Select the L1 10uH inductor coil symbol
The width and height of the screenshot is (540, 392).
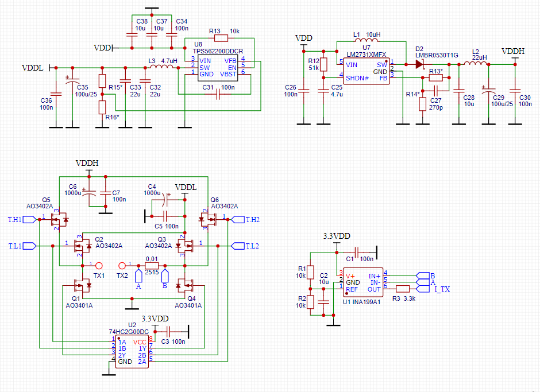[x=366, y=40]
